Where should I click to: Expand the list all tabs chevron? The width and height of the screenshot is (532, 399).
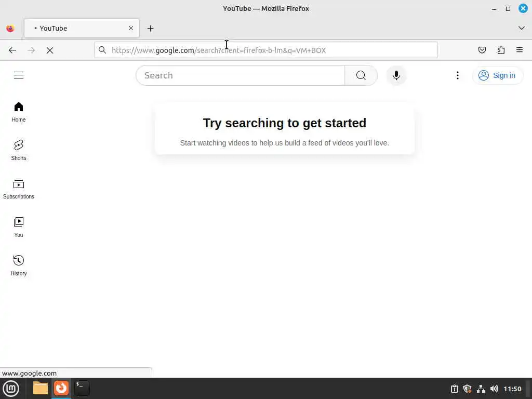(522, 28)
